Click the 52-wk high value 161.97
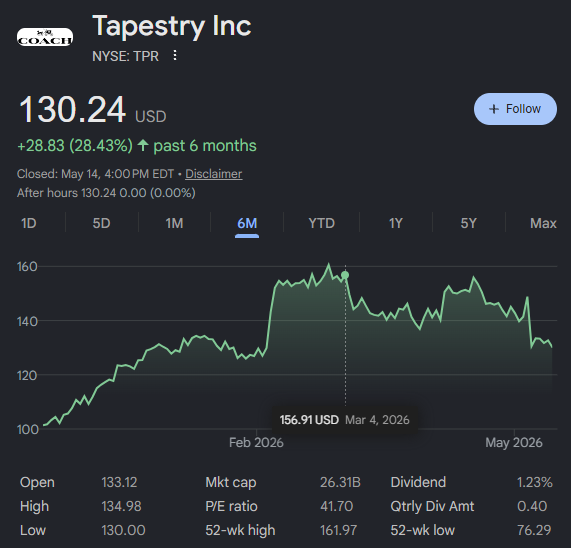The height and width of the screenshot is (548, 571). [339, 530]
